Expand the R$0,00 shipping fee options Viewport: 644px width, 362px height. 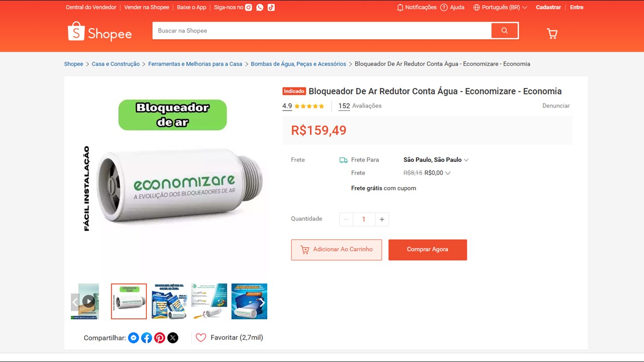(x=447, y=173)
